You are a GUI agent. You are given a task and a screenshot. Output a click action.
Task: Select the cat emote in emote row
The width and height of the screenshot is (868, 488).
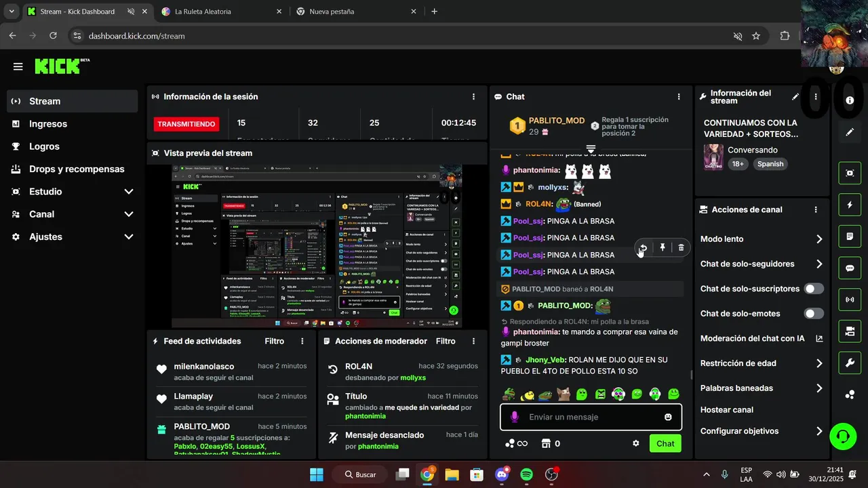(x=563, y=394)
